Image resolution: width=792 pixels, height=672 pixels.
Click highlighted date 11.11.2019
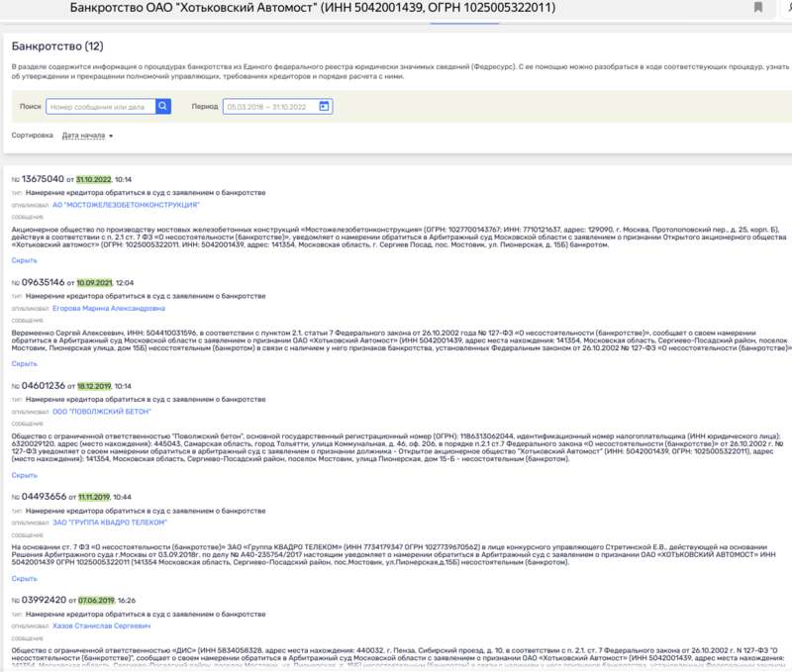coord(94,497)
